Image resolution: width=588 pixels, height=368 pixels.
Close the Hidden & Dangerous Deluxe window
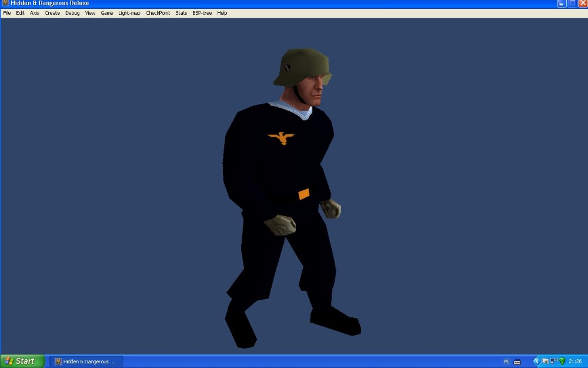click(583, 4)
